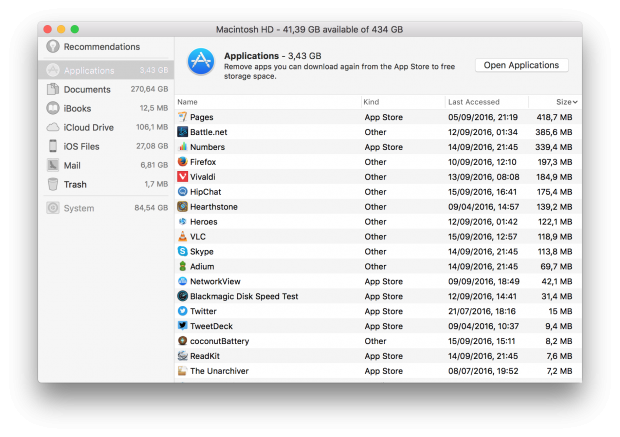Select the TweetDeck row name

click(212, 326)
